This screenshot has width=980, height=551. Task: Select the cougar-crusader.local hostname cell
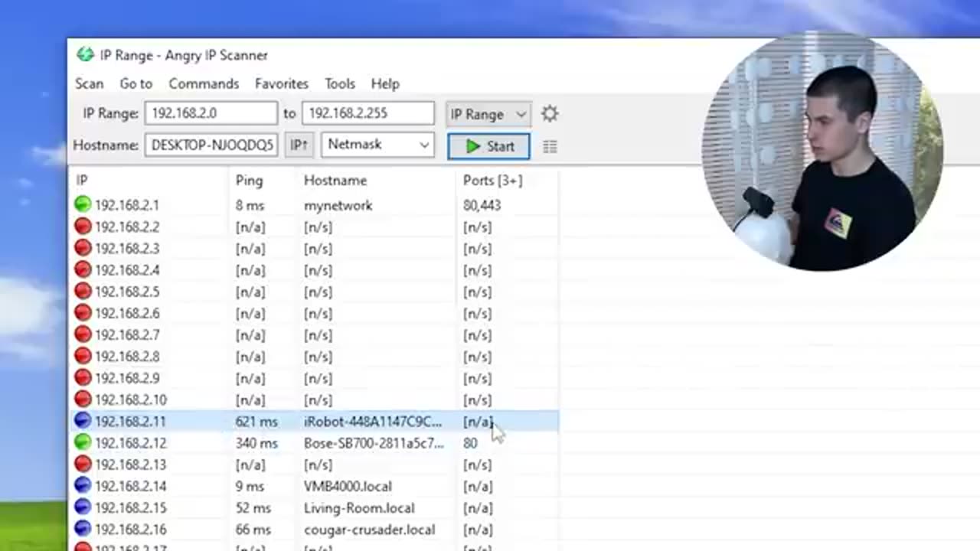[x=369, y=529]
